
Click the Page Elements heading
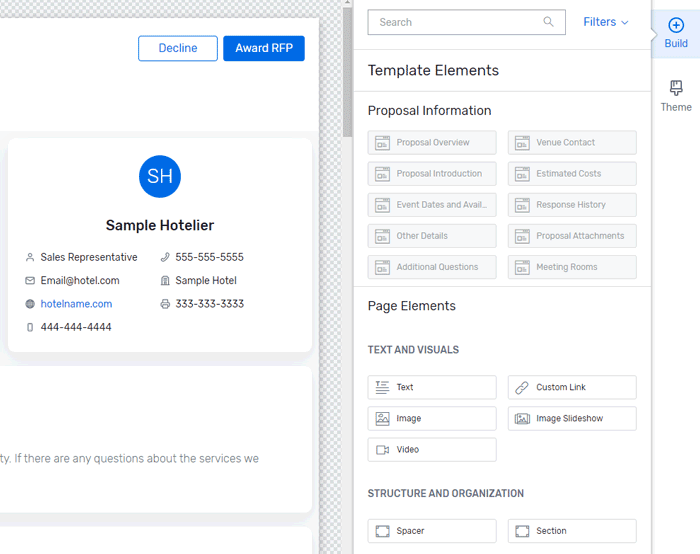pyautogui.click(x=412, y=306)
